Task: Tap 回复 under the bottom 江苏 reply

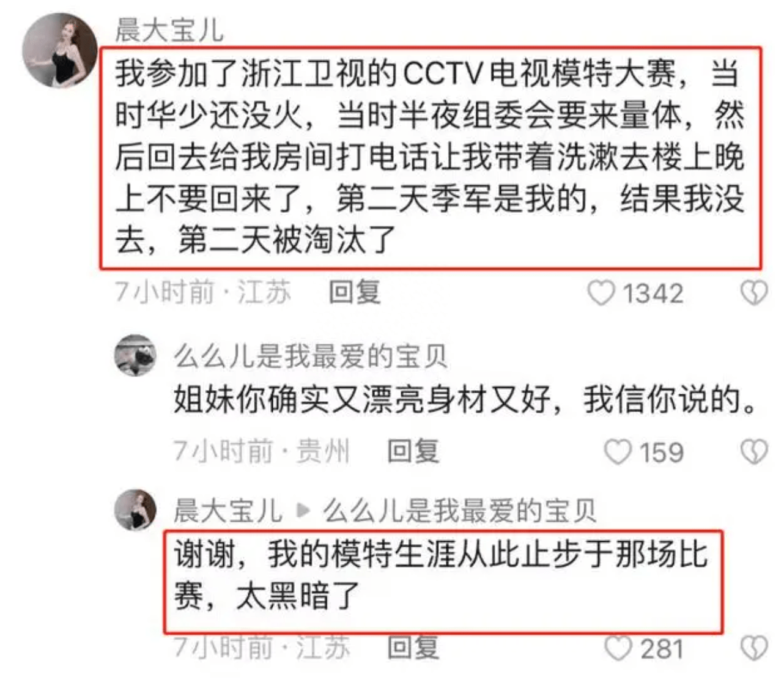Action: [413, 647]
